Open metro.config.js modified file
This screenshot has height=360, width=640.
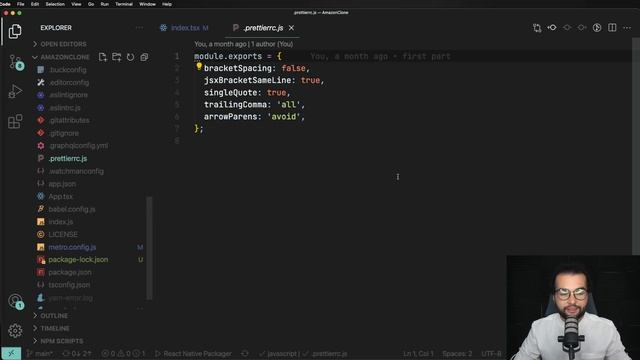(72, 247)
